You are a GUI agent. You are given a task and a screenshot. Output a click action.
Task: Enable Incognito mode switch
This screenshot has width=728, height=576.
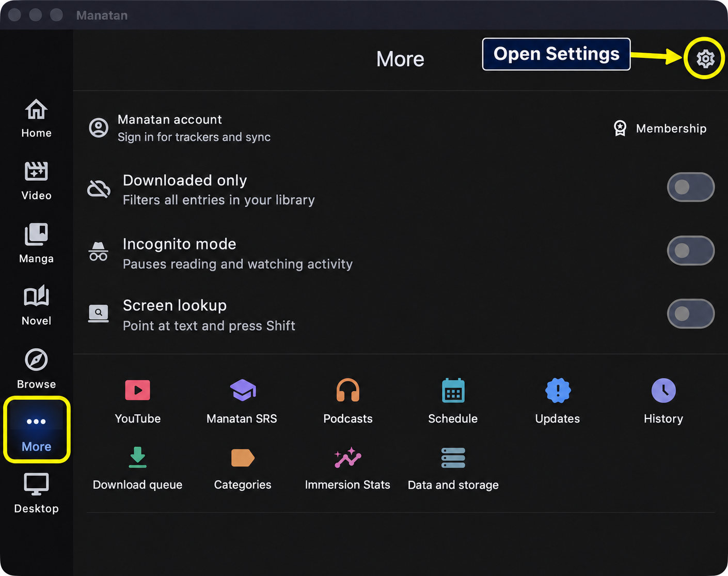(690, 251)
